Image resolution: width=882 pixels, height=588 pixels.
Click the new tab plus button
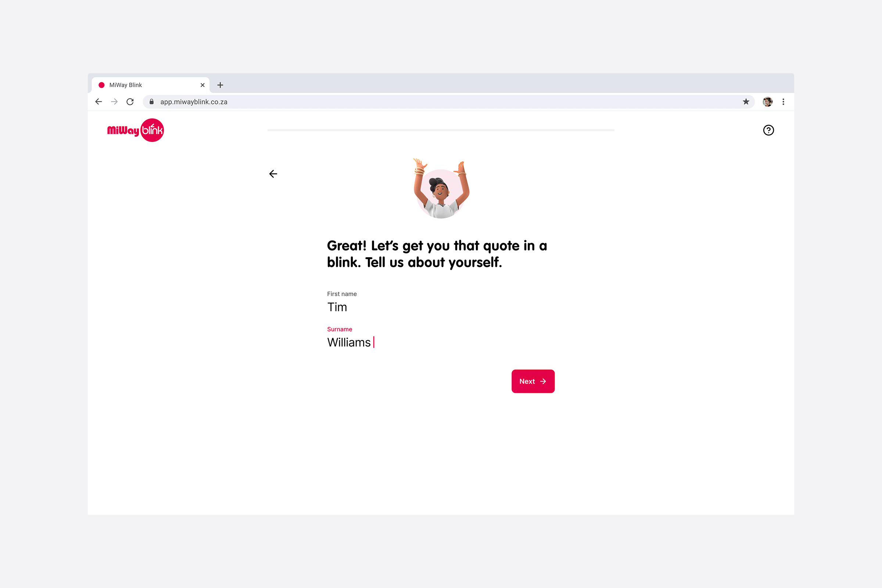[x=221, y=85]
